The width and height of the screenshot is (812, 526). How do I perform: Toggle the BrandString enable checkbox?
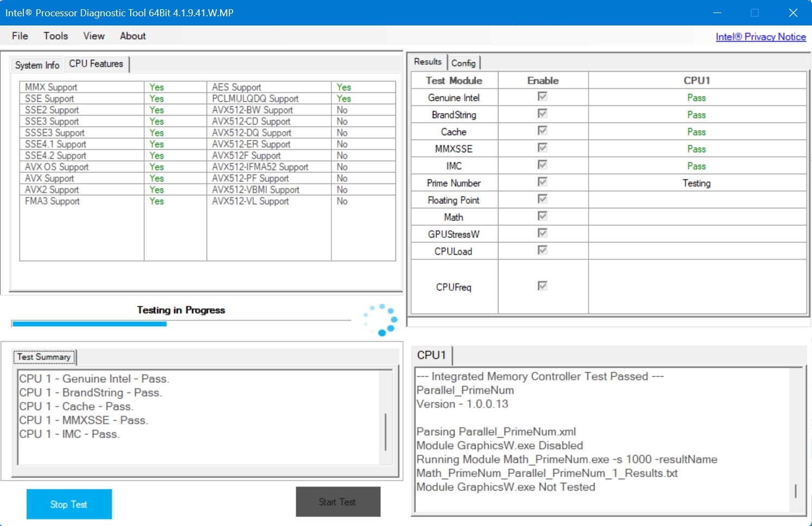542,113
